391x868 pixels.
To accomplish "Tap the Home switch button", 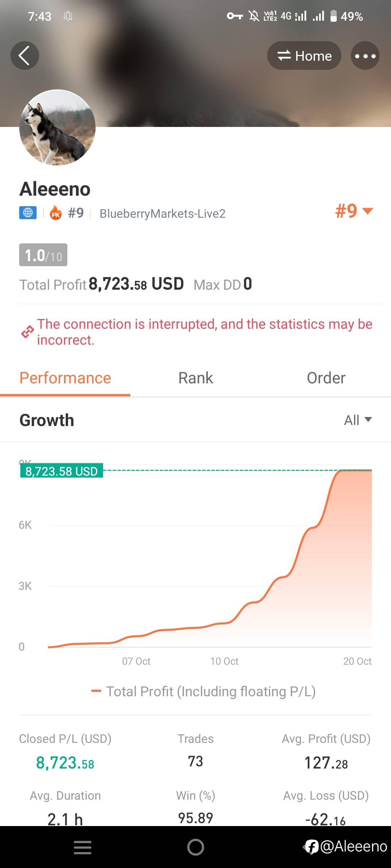I will click(x=304, y=56).
